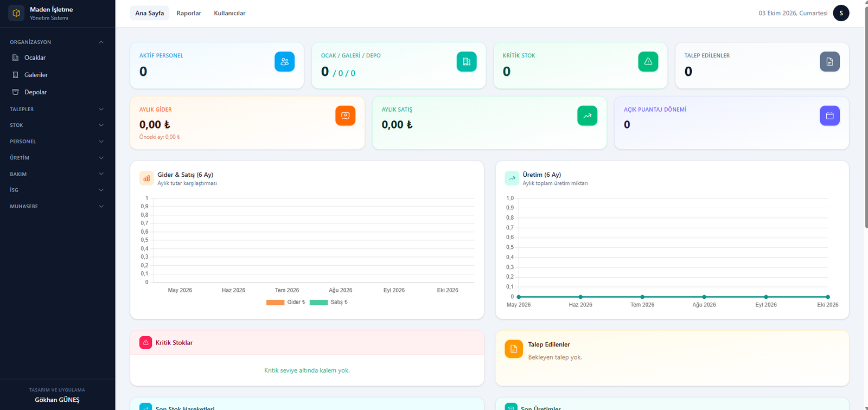Screen dimensions: 868x410
Task: Open the user avatar S menu
Action: (841, 13)
